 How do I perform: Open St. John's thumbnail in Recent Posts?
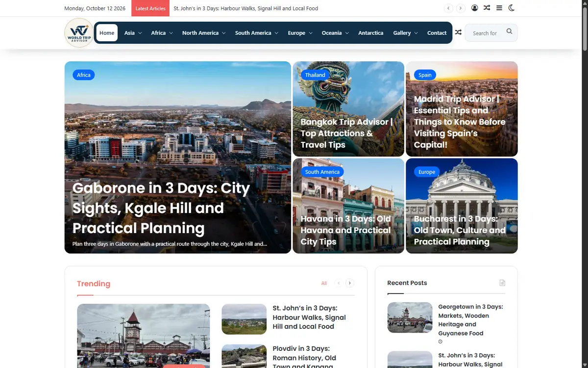pos(410,359)
